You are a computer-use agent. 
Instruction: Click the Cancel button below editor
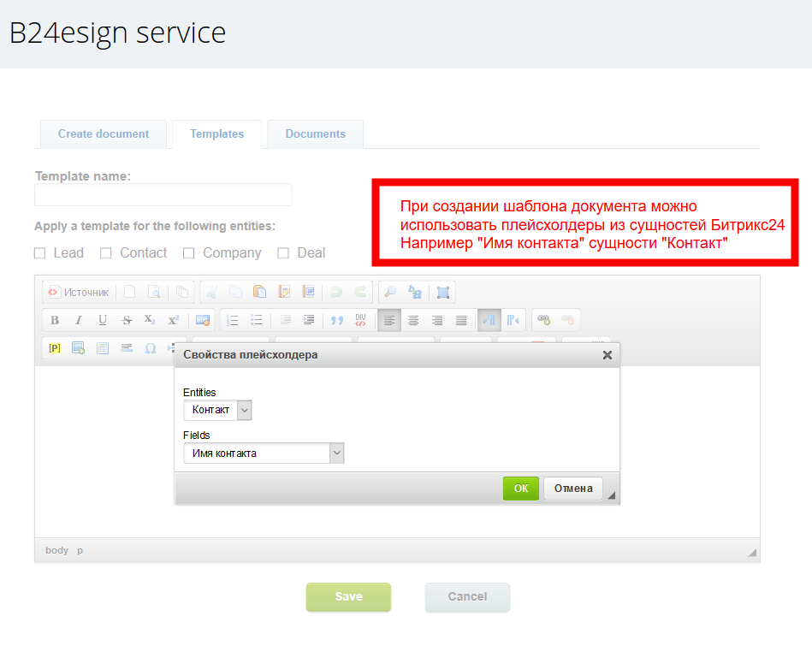point(468,597)
